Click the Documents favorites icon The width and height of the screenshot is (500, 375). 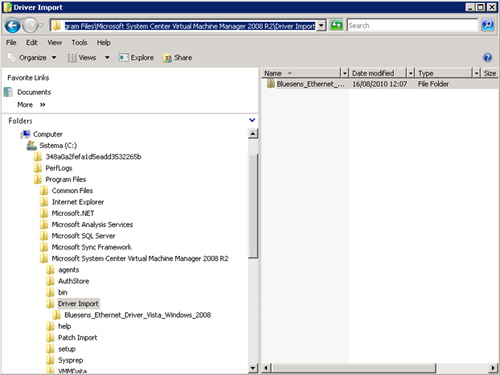click(x=8, y=92)
